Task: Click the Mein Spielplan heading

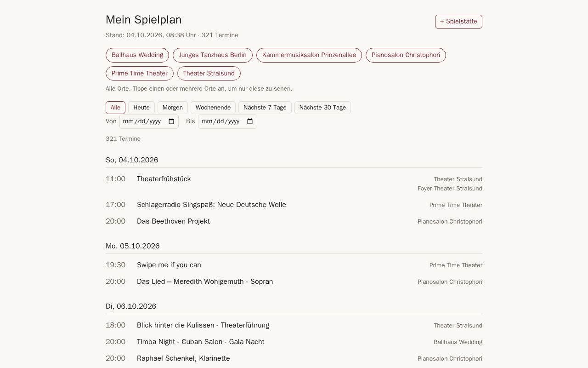Action: (x=144, y=20)
